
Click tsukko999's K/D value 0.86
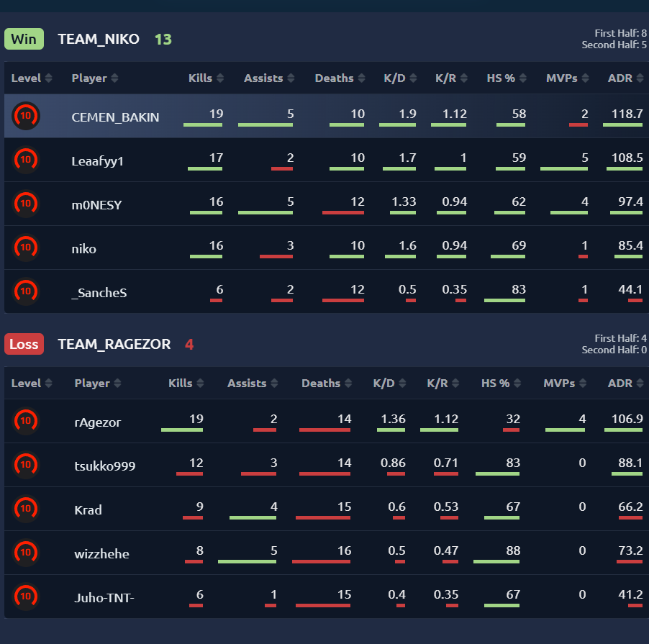(x=393, y=463)
